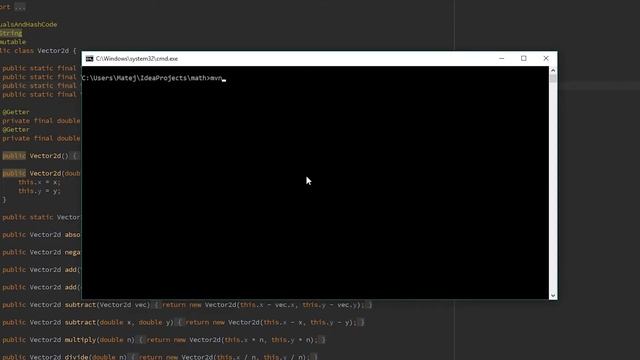The height and width of the screenshot is (360, 640).
Task: Click the cmd scrollbar down arrow
Action: click(553, 296)
